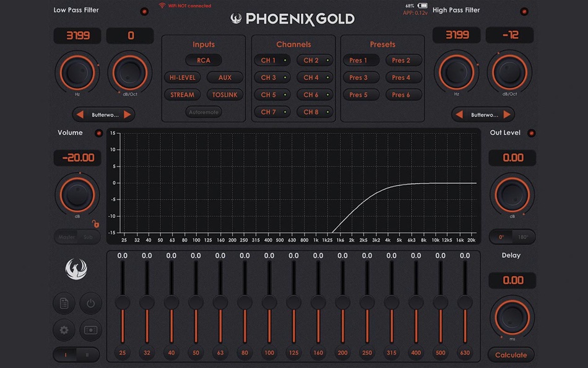Click the Low Pass Filter Hz knob

click(x=77, y=72)
